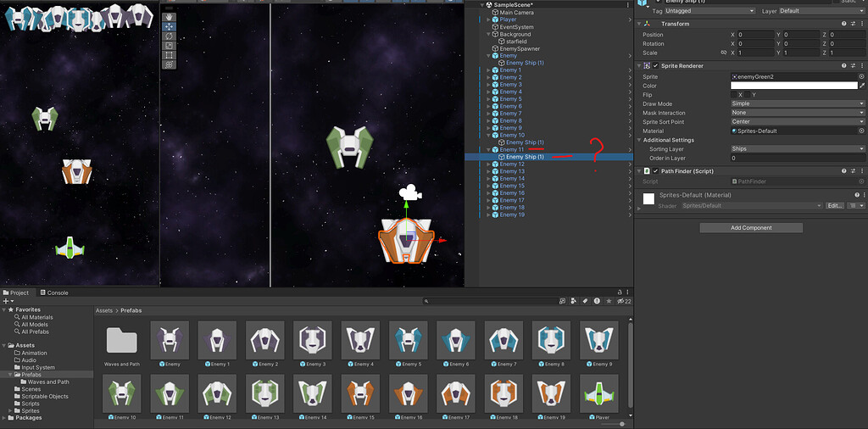Image resolution: width=868 pixels, height=429 pixels.
Task: Open Mask Interaction dropdown set to None
Action: tap(798, 113)
